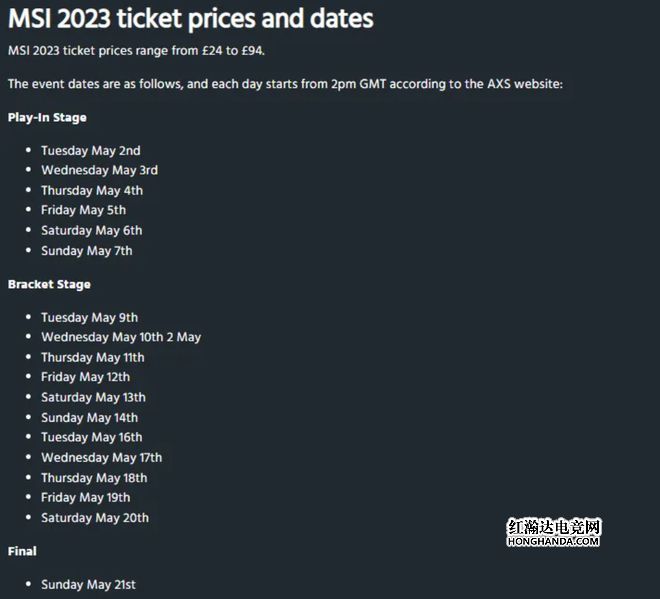This screenshot has height=599, width=660.
Task: Click the Bracket Stage heading
Action: tap(49, 284)
